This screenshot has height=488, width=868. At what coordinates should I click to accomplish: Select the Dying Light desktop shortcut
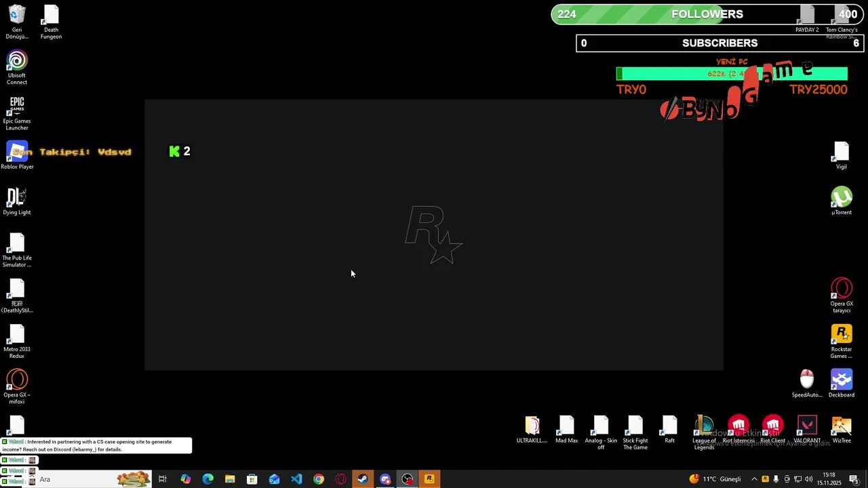coord(17,201)
